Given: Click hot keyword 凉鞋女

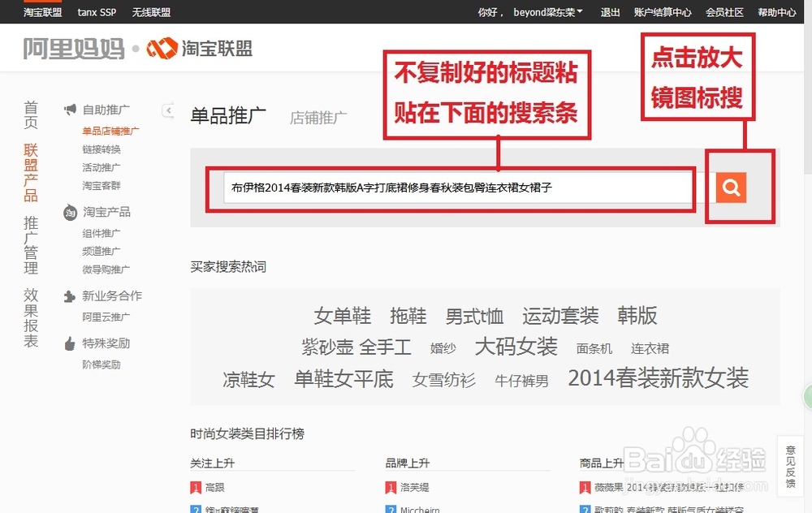Looking at the screenshot, I should click(248, 380).
